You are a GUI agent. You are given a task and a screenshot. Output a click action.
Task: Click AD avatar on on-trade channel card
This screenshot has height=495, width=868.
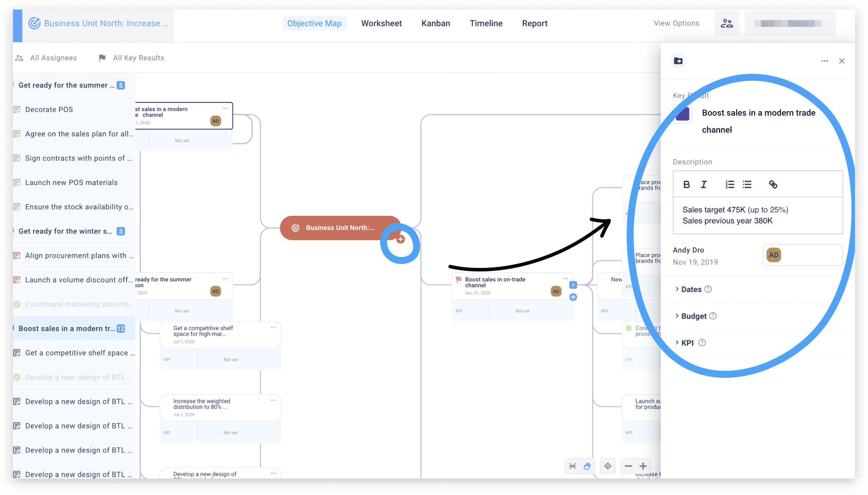click(556, 291)
